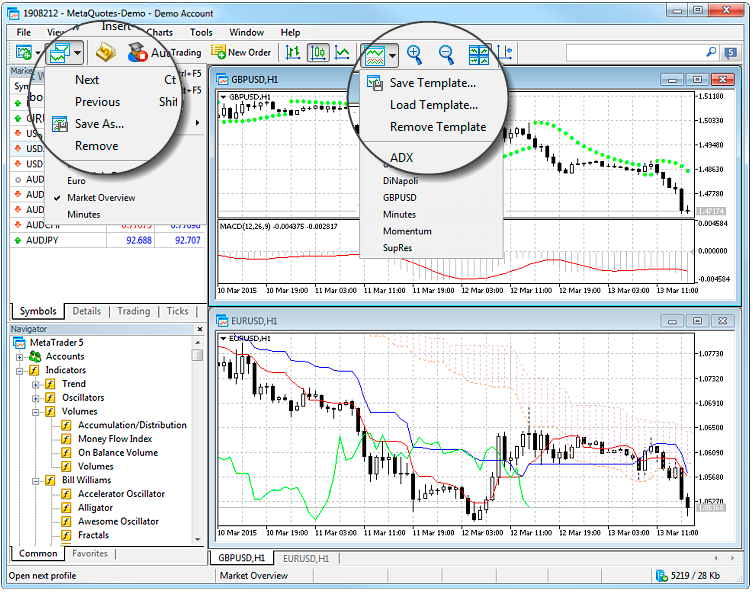Image resolution: width=753 pixels, height=592 pixels.
Task: Zoom in the chart
Action: 414,54
